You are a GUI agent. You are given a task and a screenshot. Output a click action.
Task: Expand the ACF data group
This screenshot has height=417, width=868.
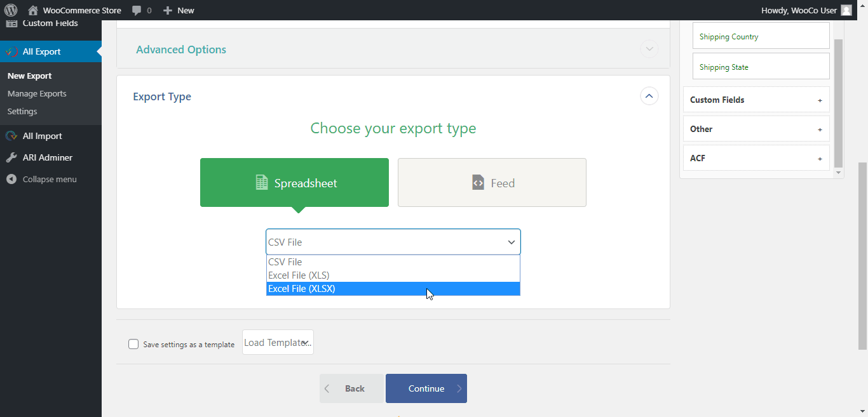tap(756, 158)
